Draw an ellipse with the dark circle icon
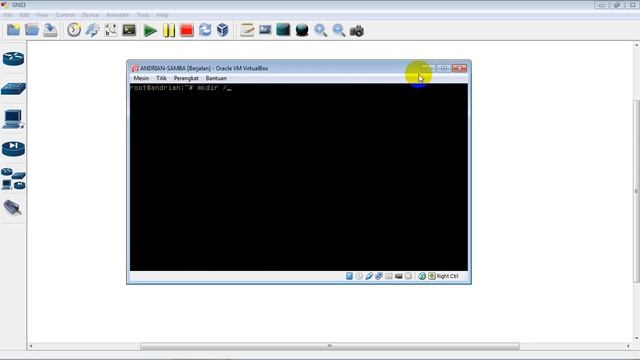This screenshot has height=360, width=640. (302, 31)
